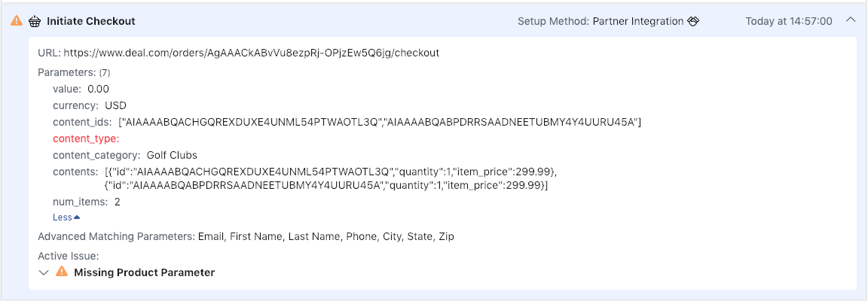Click the warning icon beside Missing Product Parameter
Screen dimensions: 868x301
click(x=62, y=272)
